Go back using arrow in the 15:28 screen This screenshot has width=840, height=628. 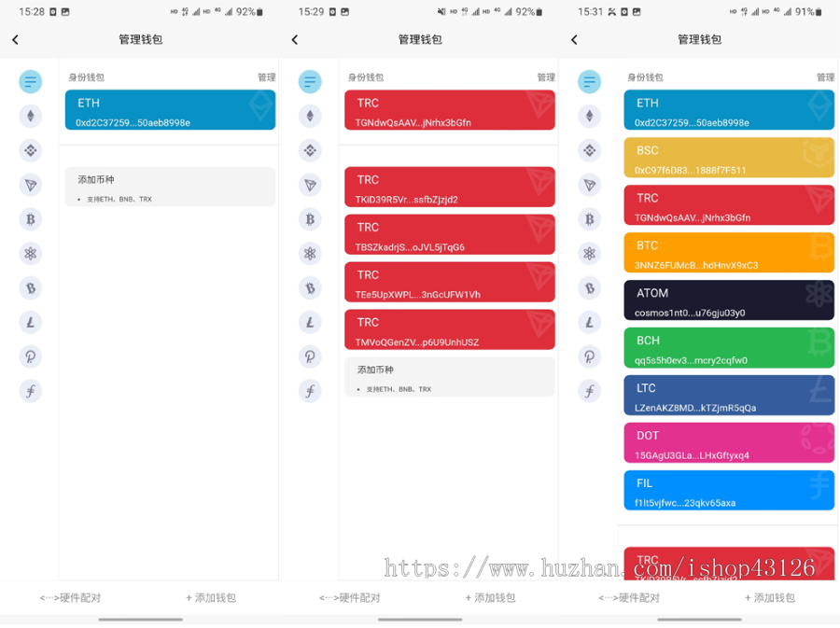click(16, 39)
